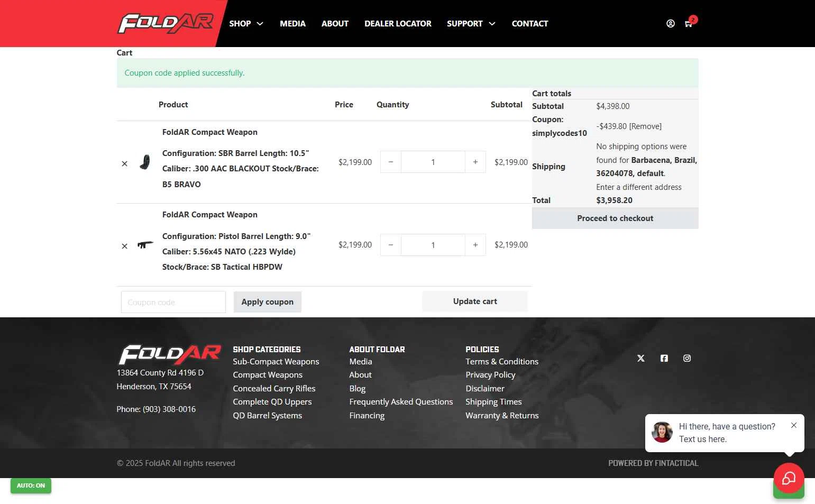This screenshot has width=815, height=504.
Task: Click quantity field of the B5 BRAVO item
Action: [x=433, y=162]
